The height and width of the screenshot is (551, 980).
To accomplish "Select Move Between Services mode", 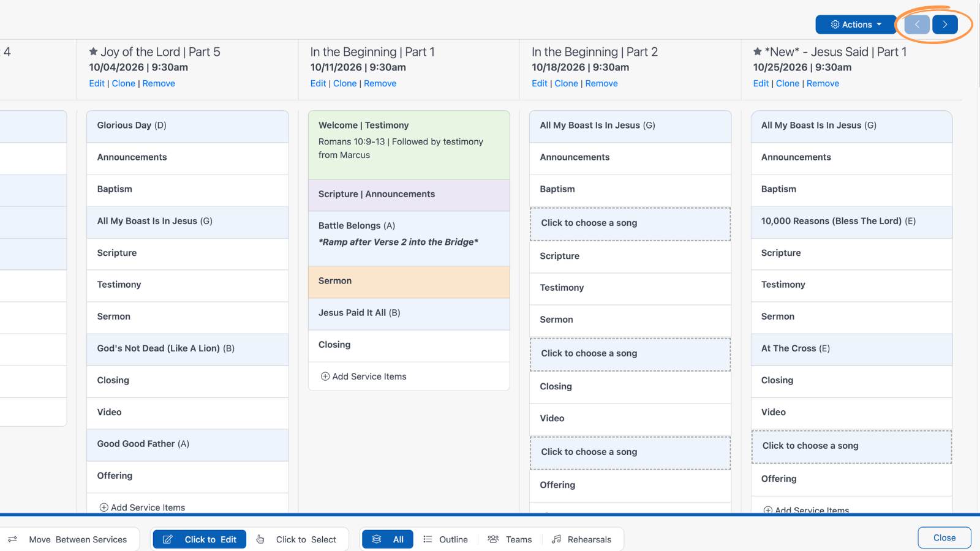I will point(67,539).
